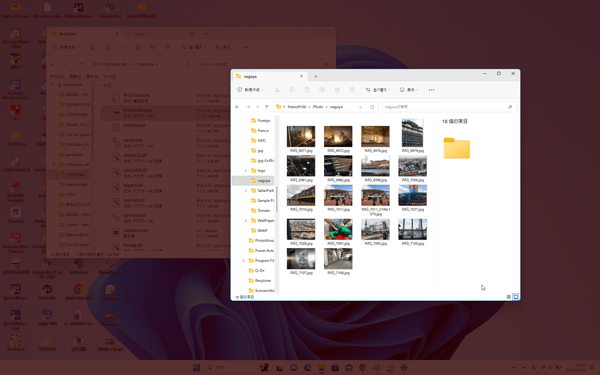The width and height of the screenshot is (600, 375).
Task: Select PriScVista.exe in the background window
Action: click(x=165, y=112)
